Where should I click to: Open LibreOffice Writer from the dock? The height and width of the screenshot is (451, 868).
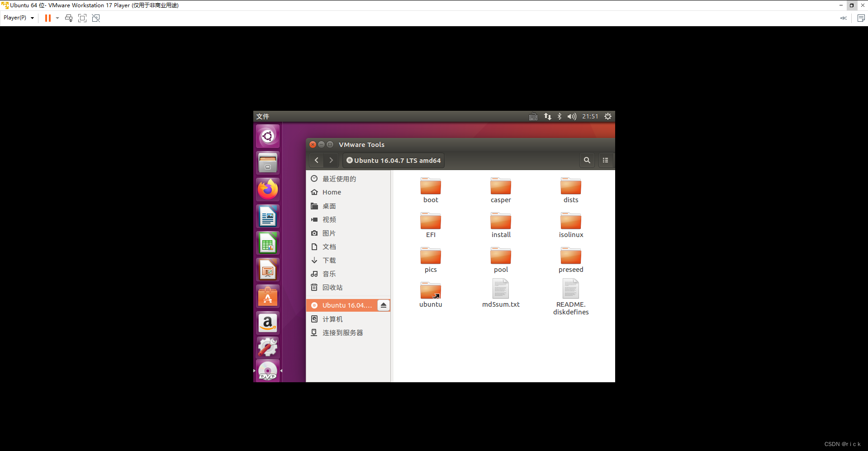(267, 216)
